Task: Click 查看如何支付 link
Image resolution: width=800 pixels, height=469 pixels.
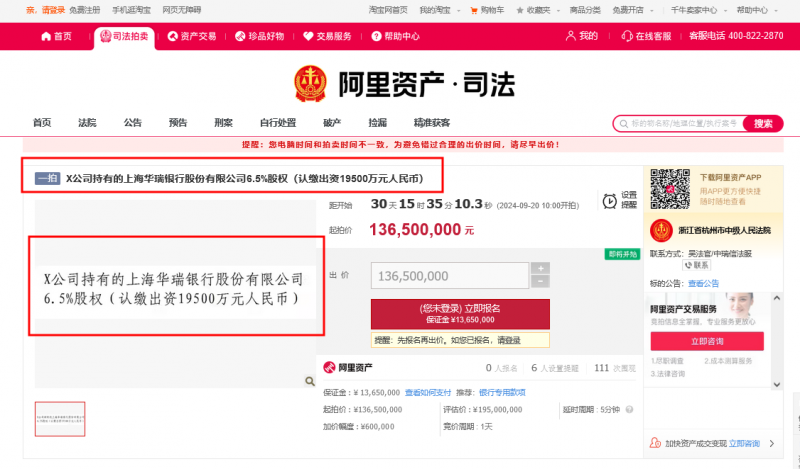Action: coord(428,392)
